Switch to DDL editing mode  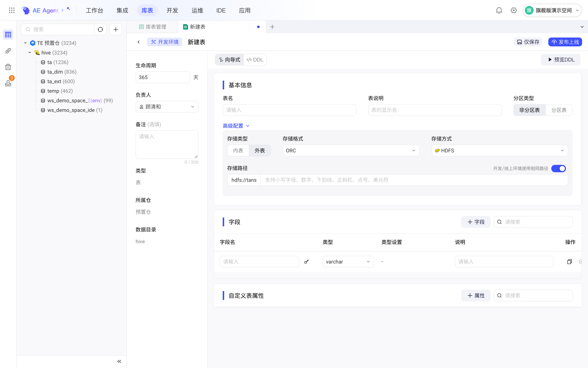pyautogui.click(x=255, y=60)
